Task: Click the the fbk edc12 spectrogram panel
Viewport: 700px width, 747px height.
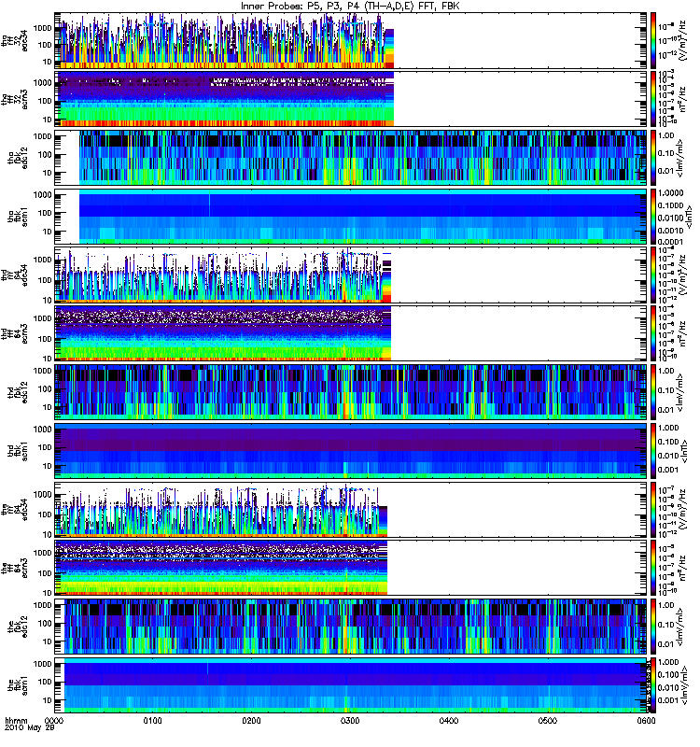Action: click(351, 627)
